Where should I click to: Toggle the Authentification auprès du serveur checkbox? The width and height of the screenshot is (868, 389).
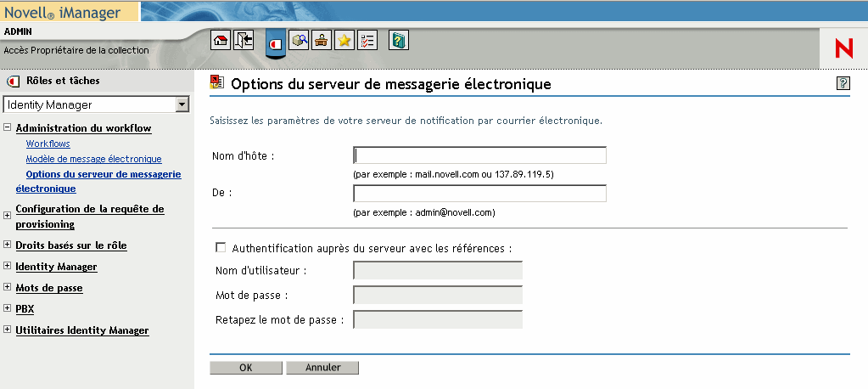221,247
